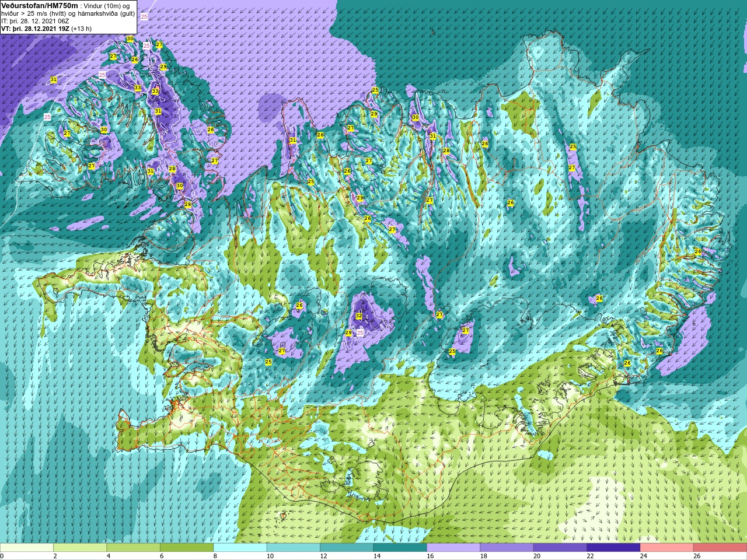
Task: Click the dark teal 14–16 legend swatch
Action: (400, 548)
